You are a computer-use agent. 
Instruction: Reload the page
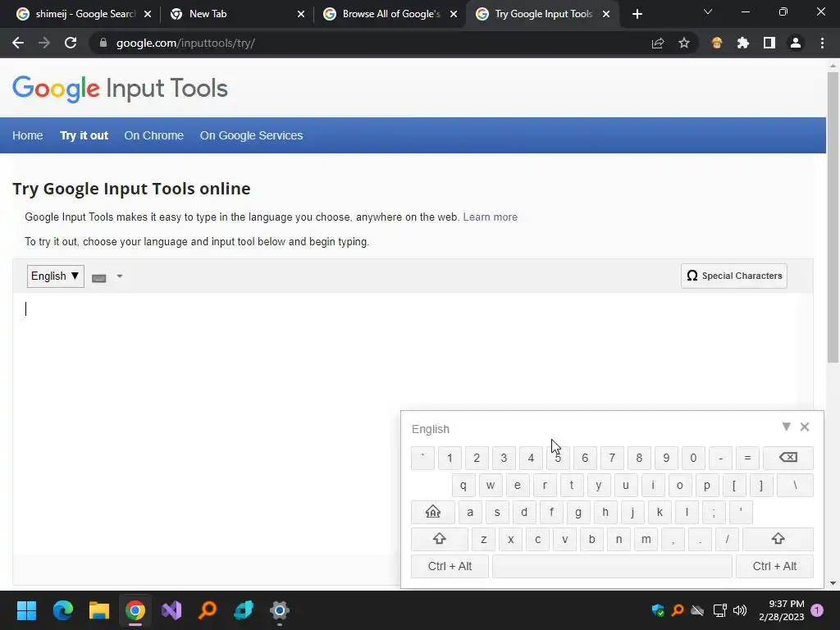click(71, 43)
